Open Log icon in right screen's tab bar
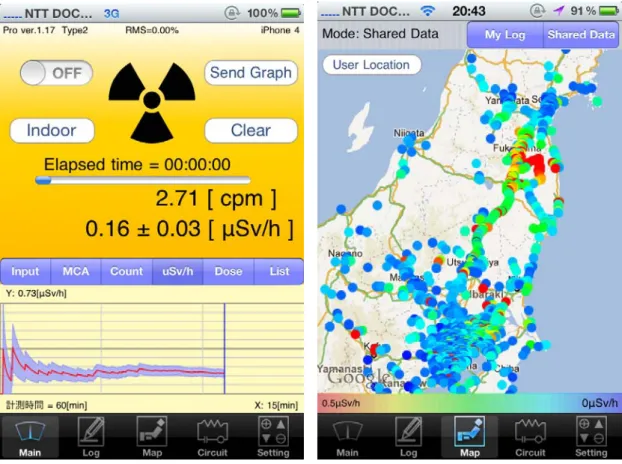Image resolution: width=622 pixels, height=464 pixels. click(408, 437)
